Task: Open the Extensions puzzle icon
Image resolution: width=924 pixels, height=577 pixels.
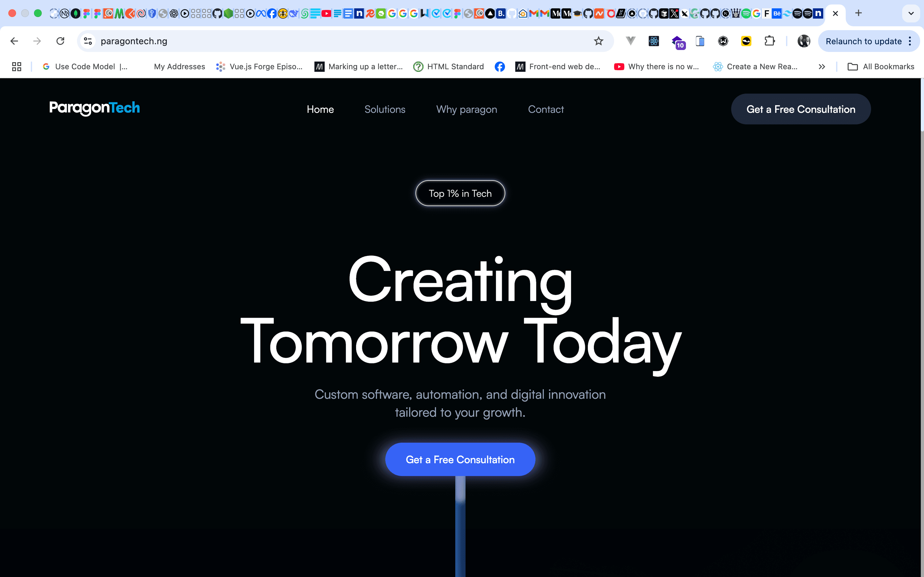Action: [769, 41]
